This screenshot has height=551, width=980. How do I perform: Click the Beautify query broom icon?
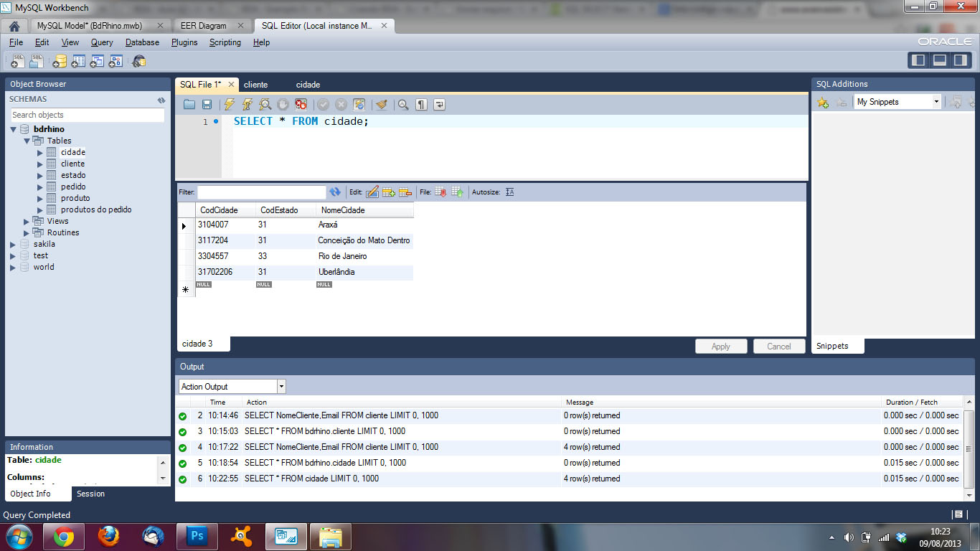pyautogui.click(x=381, y=105)
